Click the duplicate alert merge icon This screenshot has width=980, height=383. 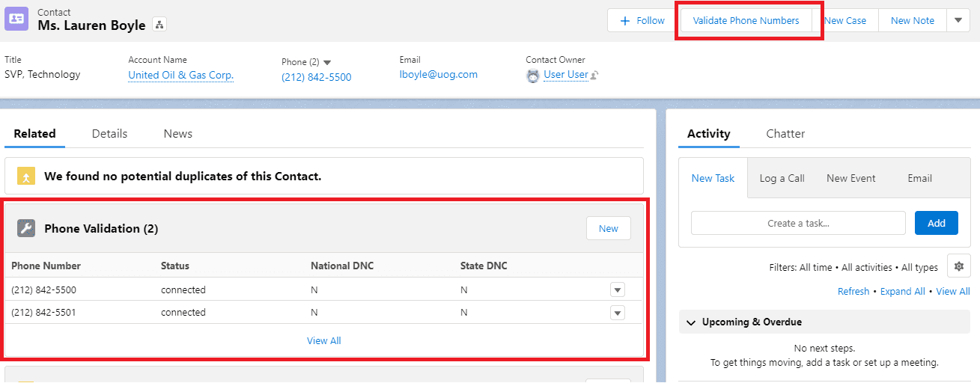click(26, 177)
